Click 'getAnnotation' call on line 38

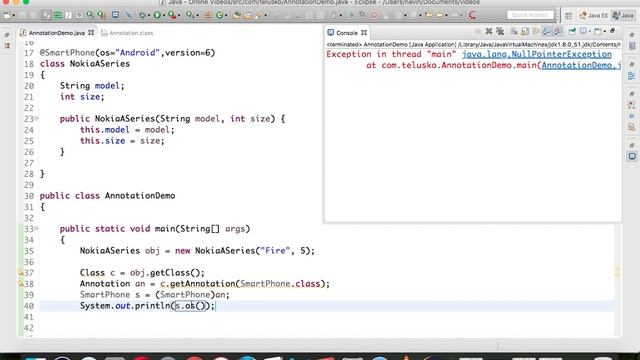203,284
